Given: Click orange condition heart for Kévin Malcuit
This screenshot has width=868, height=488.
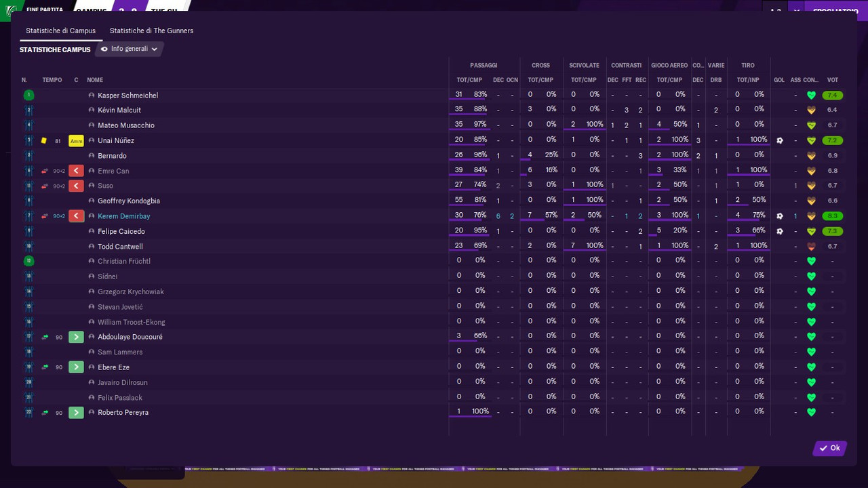Looking at the screenshot, I should 811,110.
